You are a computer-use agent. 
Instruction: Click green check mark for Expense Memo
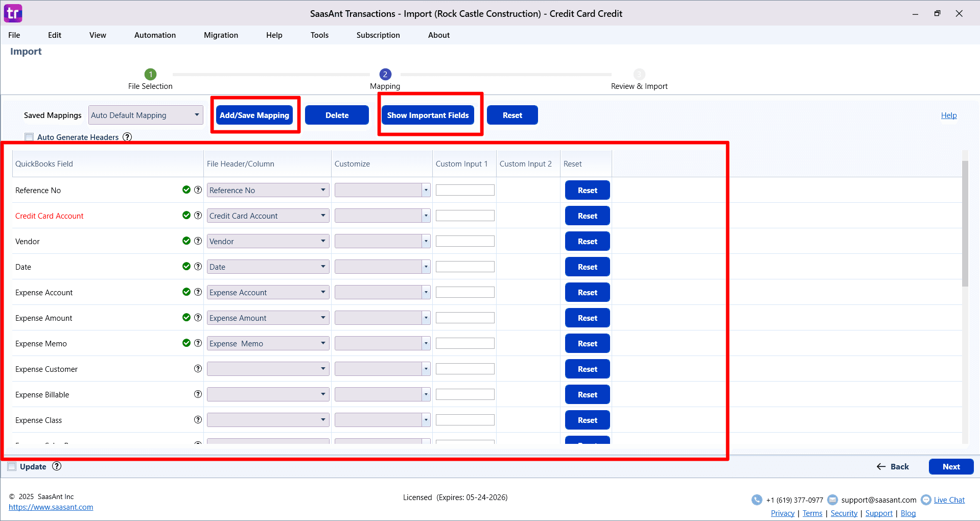pos(186,343)
